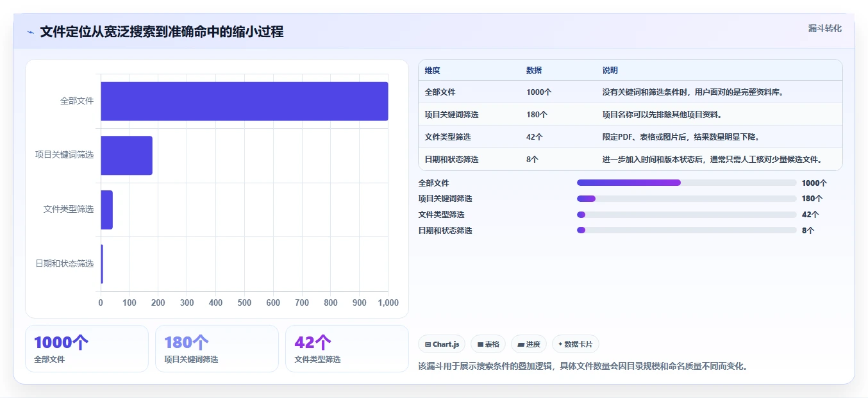868x398 pixels.
Task: Click the lightning icon beside the title
Action: pos(31,32)
